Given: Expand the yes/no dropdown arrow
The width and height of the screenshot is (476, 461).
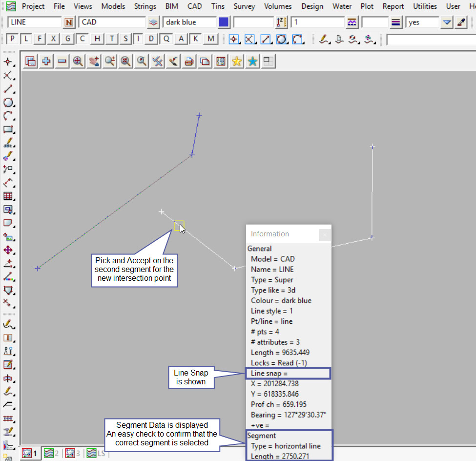Looking at the screenshot, I should (446, 22).
